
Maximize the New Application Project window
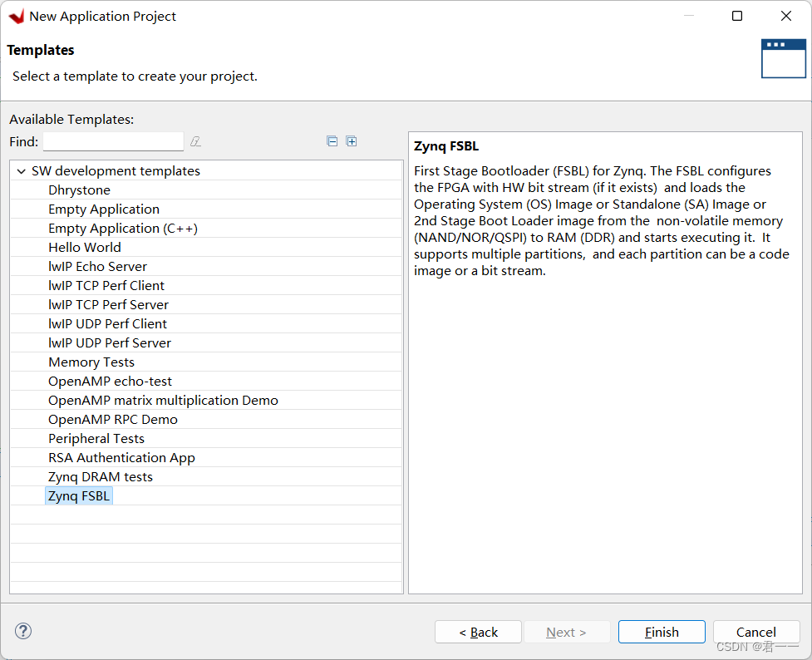737,16
